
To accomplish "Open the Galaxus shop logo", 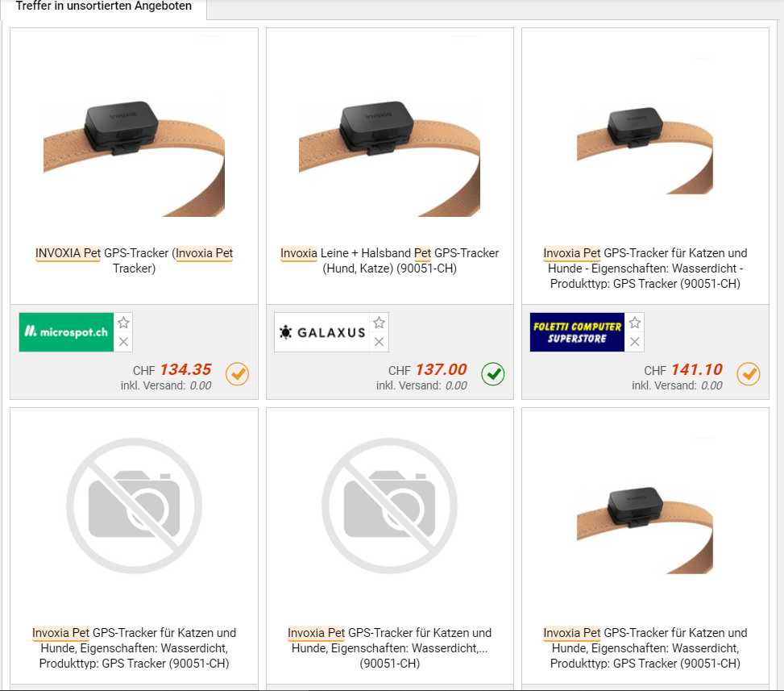I will pyautogui.click(x=322, y=332).
